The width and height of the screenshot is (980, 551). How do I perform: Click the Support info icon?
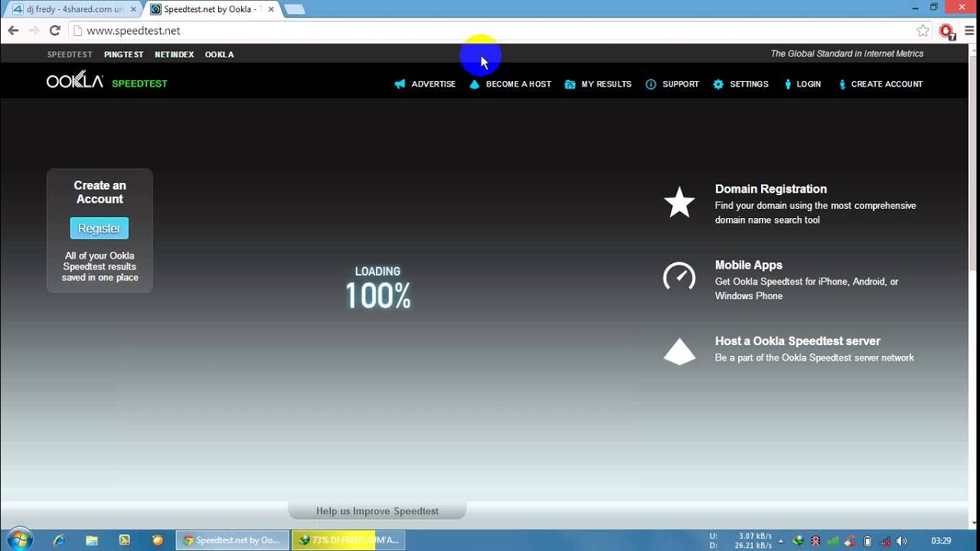coord(651,84)
